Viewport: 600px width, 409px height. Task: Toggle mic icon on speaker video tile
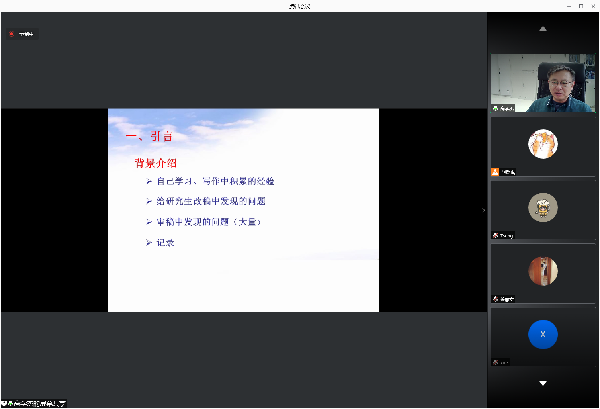pos(495,108)
